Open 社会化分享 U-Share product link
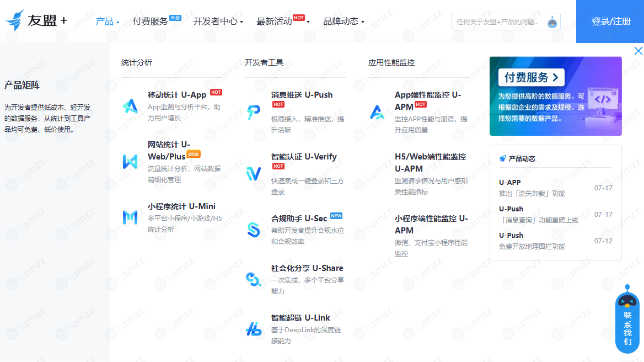Image resolution: width=644 pixels, height=362 pixels. coord(307,268)
